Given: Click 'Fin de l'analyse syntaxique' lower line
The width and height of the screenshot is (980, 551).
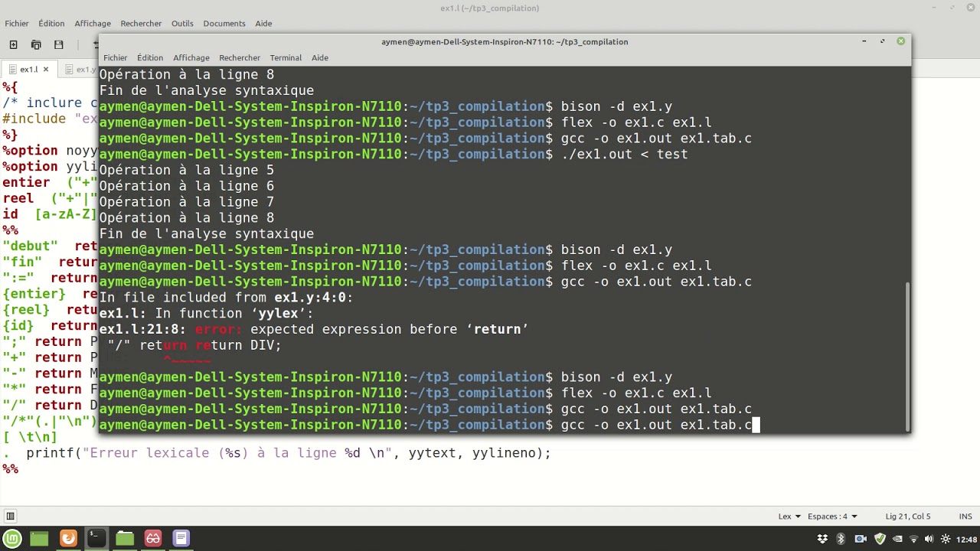Looking at the screenshot, I should (x=206, y=233).
